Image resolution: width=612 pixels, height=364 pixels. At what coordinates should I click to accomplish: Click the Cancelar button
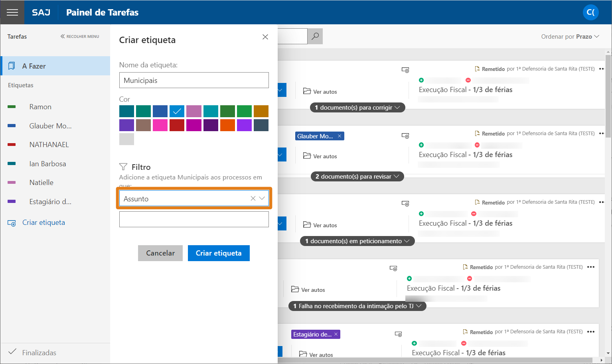pyautogui.click(x=160, y=253)
